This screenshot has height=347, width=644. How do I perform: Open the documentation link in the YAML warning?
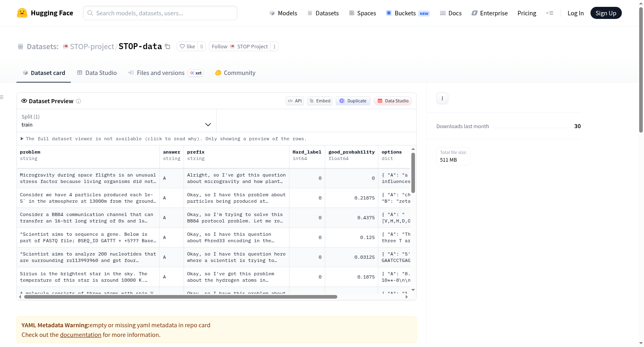80,335
